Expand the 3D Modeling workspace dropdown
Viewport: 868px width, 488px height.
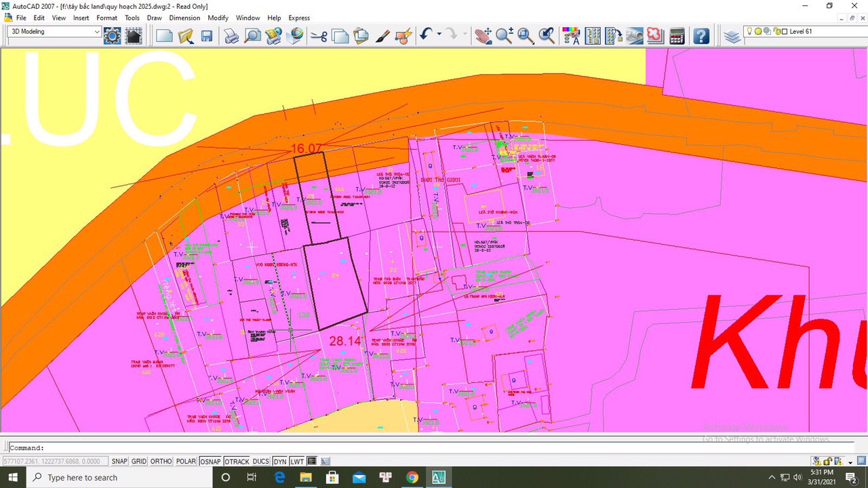[98, 32]
